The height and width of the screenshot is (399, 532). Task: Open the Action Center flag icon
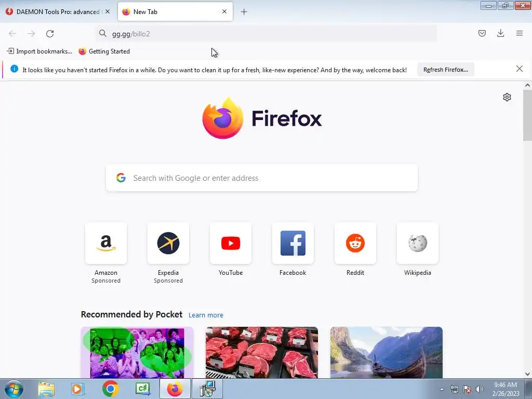[467, 389]
